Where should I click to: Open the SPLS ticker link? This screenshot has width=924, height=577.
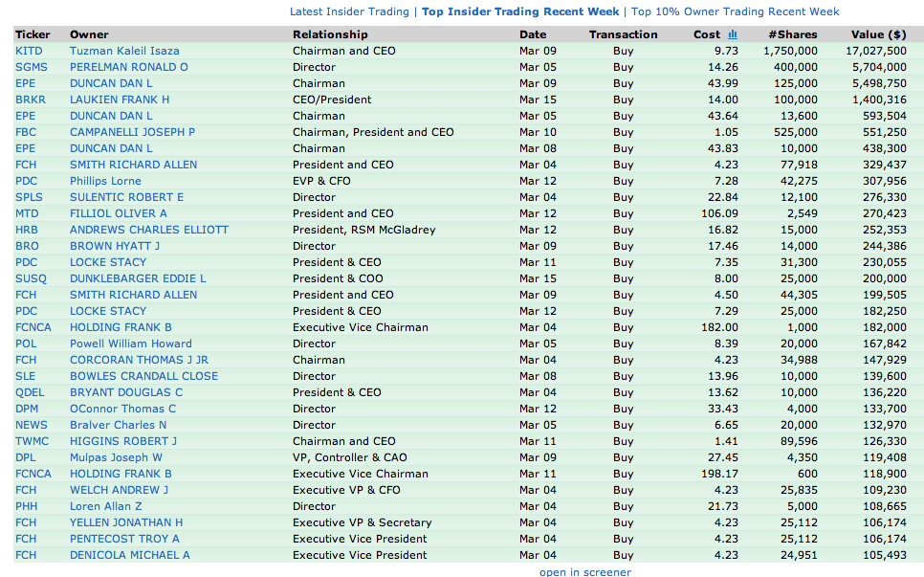[29, 197]
